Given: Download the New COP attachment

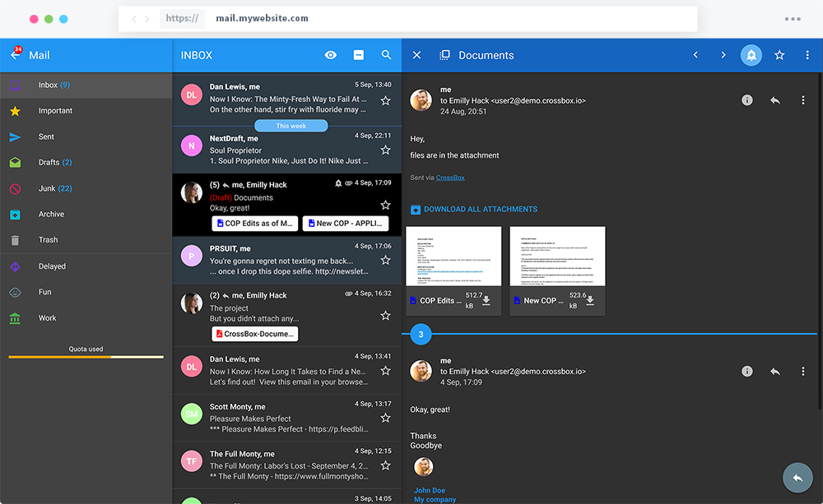Looking at the screenshot, I should click(x=590, y=301).
